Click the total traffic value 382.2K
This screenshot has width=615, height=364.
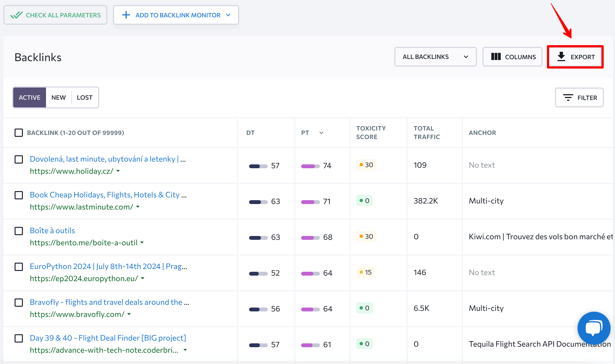[x=426, y=201]
